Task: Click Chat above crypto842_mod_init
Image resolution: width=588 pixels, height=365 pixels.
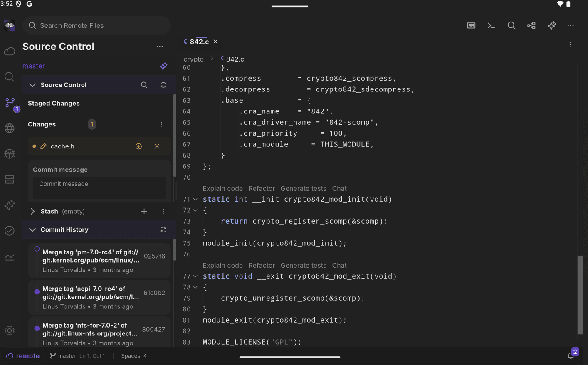Action: pyautogui.click(x=339, y=188)
